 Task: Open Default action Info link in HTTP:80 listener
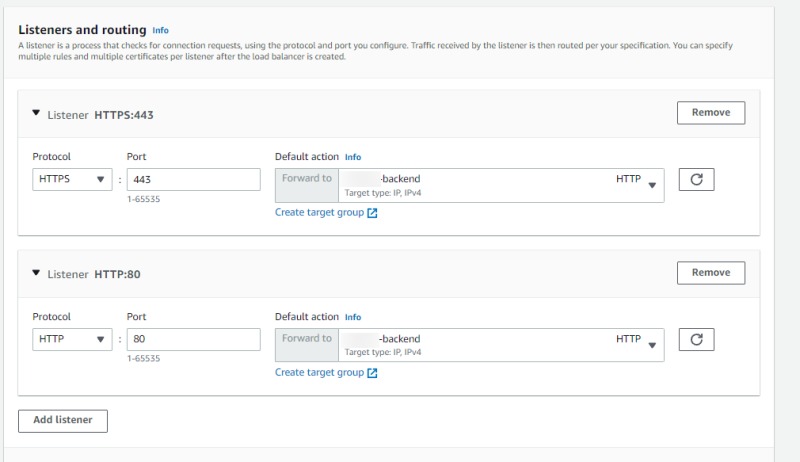[x=353, y=317]
